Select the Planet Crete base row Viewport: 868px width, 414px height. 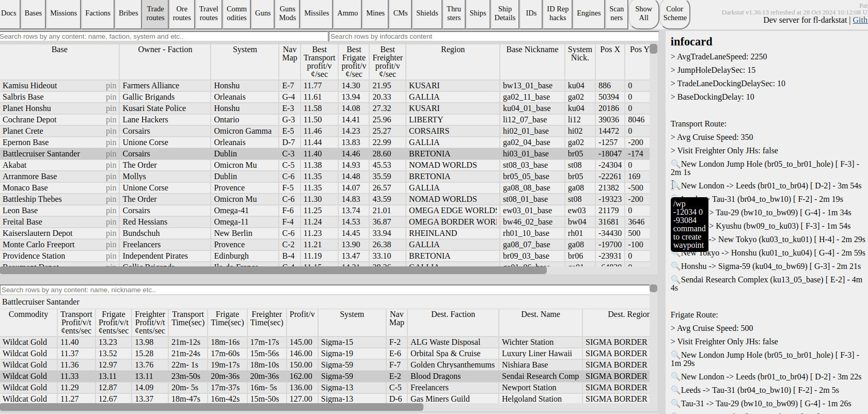click(x=325, y=131)
